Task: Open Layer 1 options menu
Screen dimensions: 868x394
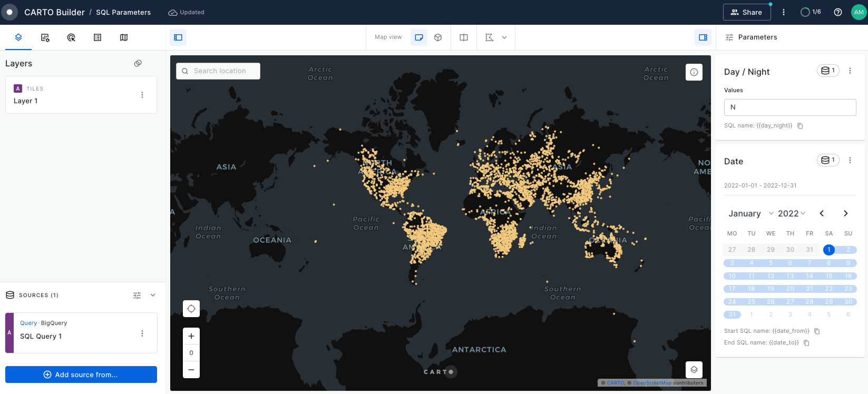Action: 142,95
